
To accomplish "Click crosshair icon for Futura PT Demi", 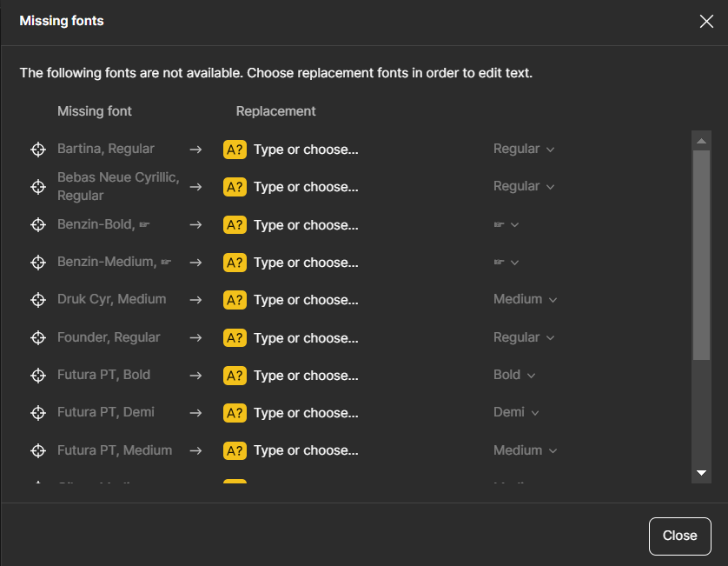I will pyautogui.click(x=38, y=413).
